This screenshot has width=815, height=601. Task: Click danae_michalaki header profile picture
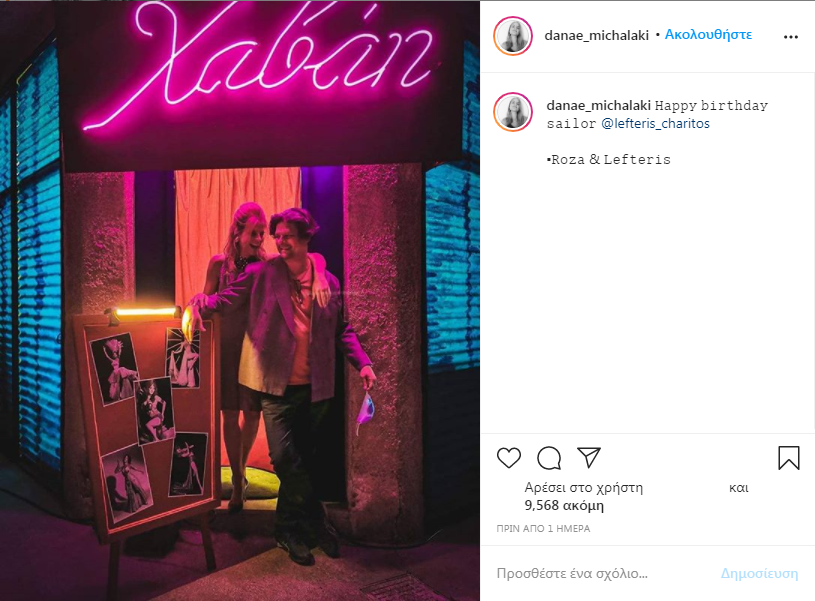point(513,35)
